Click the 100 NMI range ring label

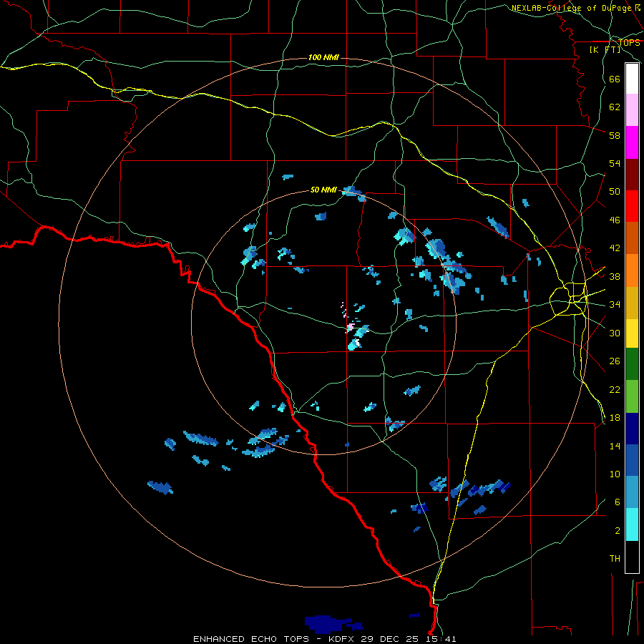tap(323, 57)
